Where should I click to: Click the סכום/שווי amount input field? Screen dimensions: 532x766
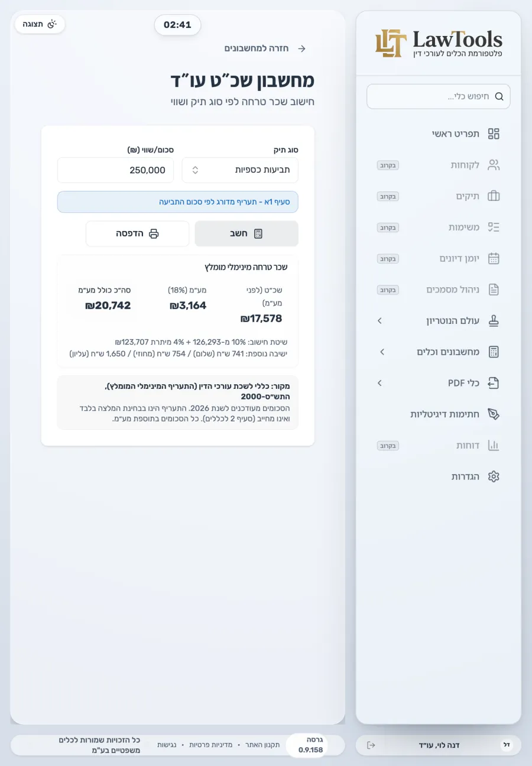click(x=115, y=170)
